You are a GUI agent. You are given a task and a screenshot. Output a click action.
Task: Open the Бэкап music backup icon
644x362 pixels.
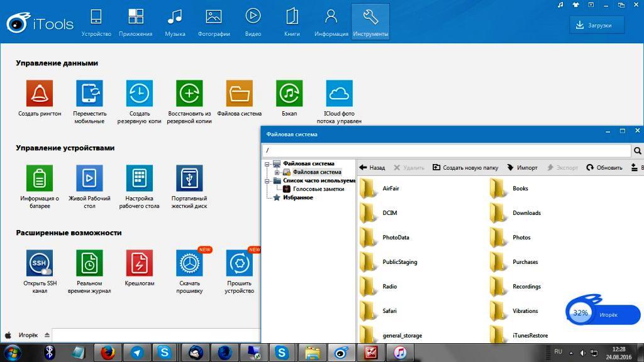click(289, 93)
